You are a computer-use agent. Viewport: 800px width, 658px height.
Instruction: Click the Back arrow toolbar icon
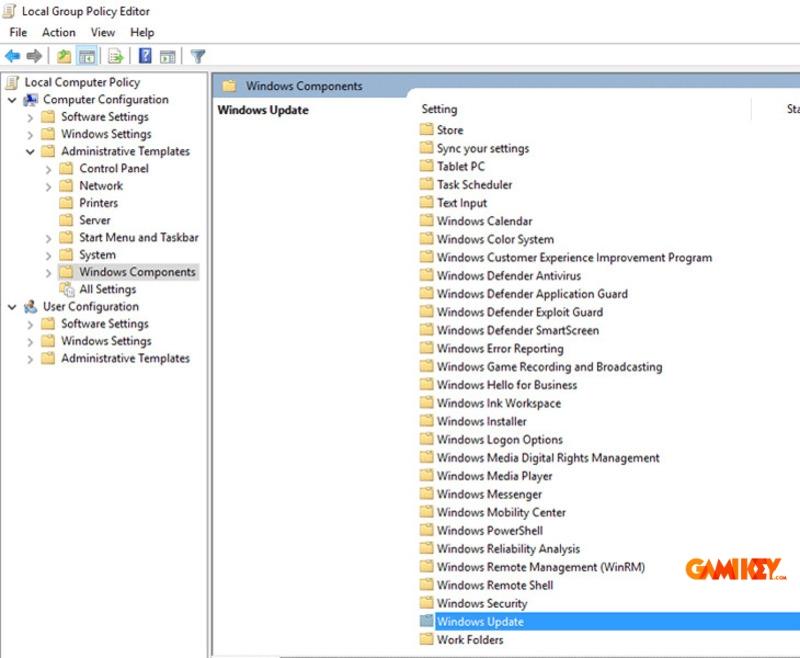tap(13, 56)
